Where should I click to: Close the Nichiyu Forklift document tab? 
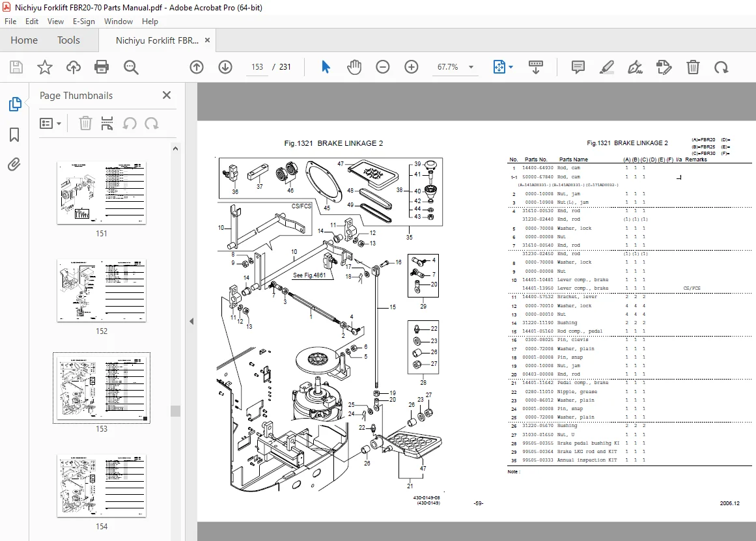pyautogui.click(x=207, y=40)
